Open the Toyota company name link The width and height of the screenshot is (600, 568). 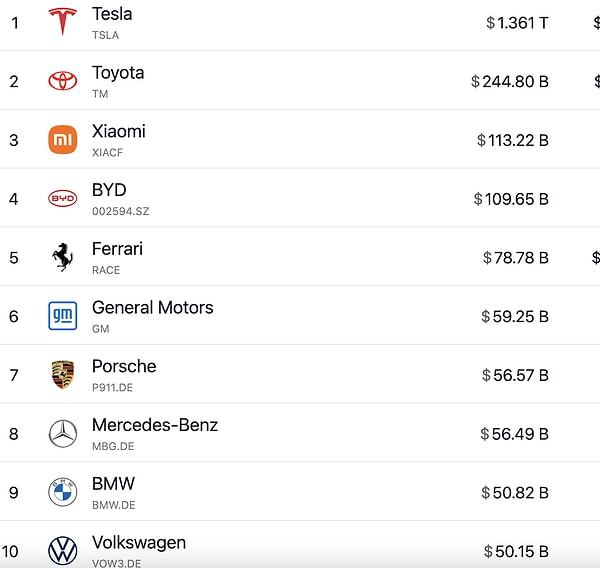[118, 73]
